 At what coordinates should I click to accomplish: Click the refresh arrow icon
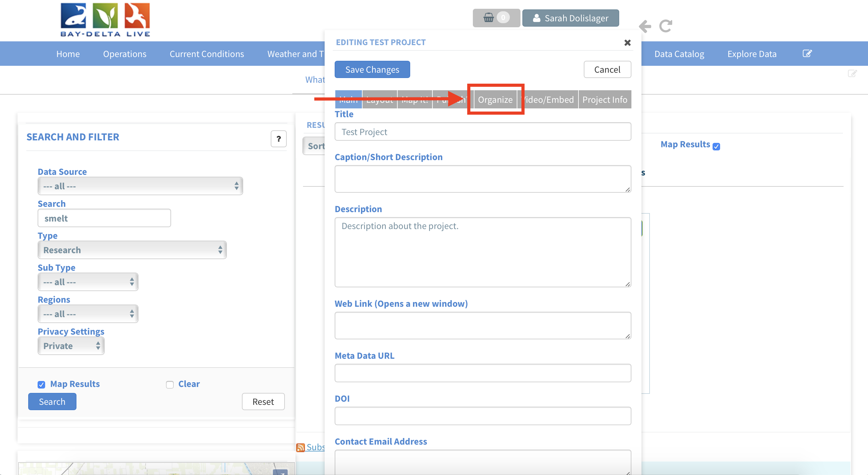666,26
